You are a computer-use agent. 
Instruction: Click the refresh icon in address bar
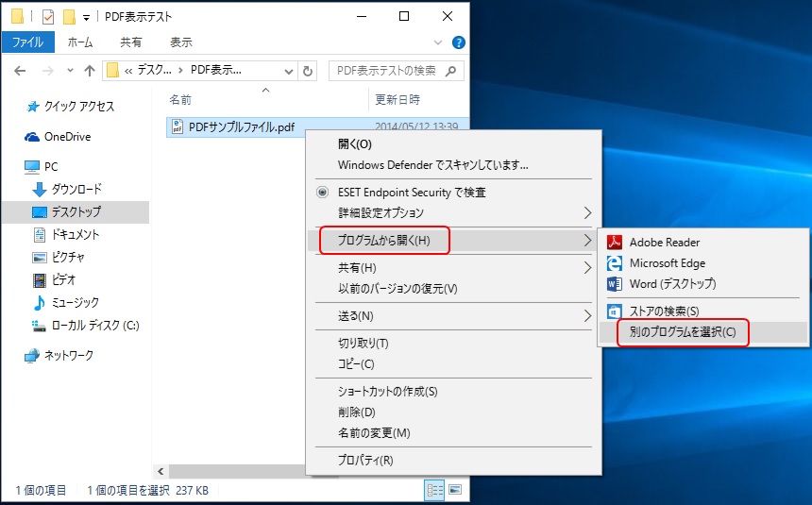307,71
